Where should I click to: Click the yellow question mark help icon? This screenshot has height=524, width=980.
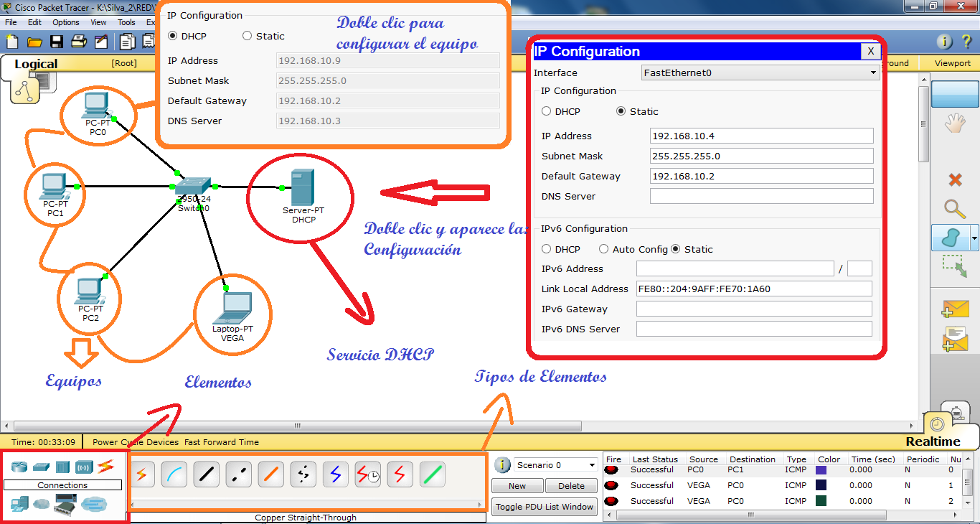(x=966, y=42)
